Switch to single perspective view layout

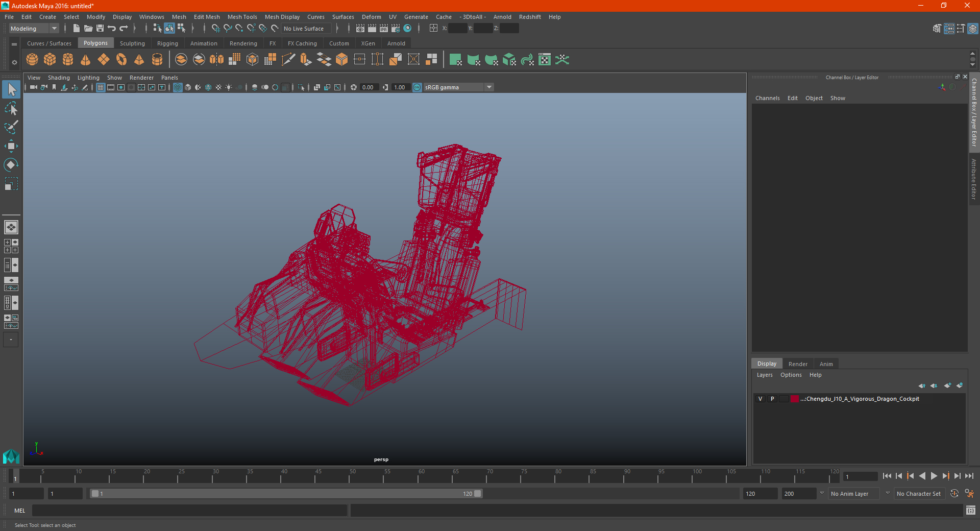(11, 227)
